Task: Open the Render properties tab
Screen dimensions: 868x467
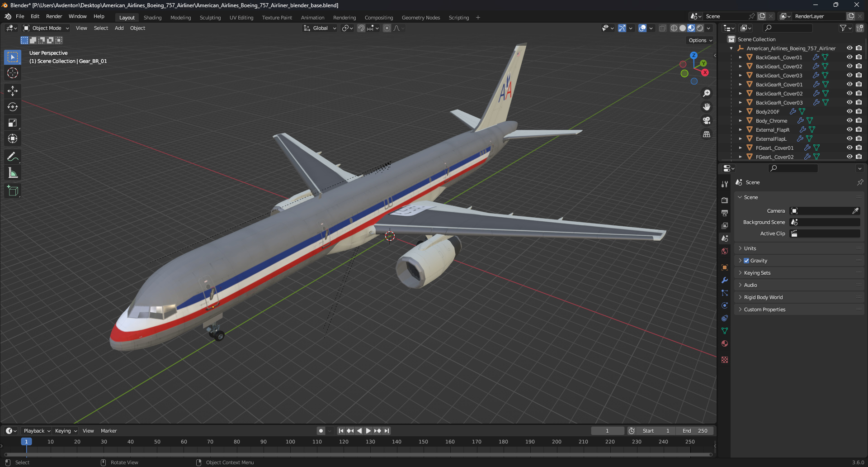Action: [x=725, y=200]
